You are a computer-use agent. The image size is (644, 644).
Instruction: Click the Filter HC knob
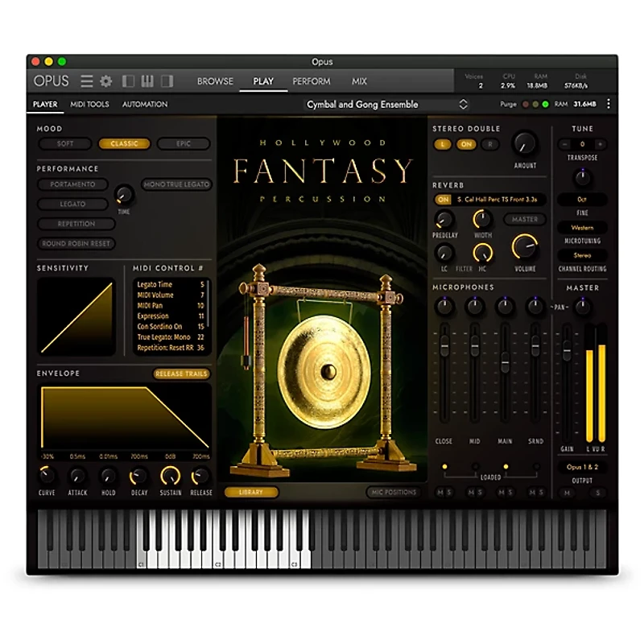tap(482, 253)
